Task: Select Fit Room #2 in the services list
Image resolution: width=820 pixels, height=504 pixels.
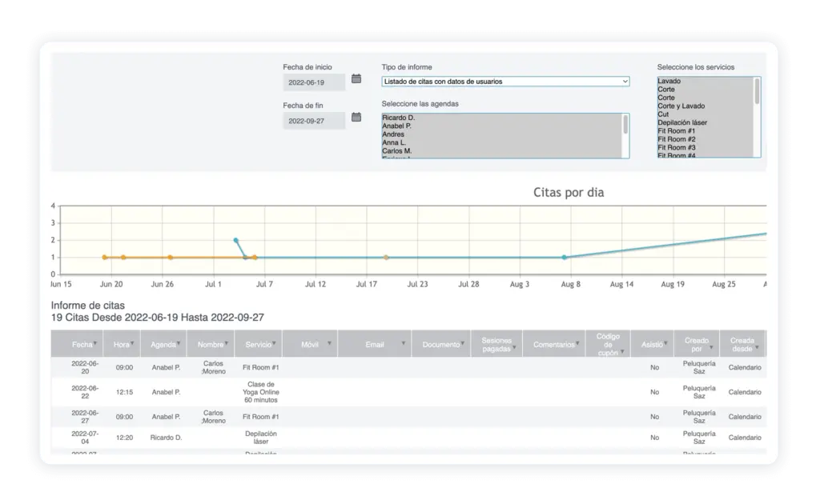Action: 676,139
